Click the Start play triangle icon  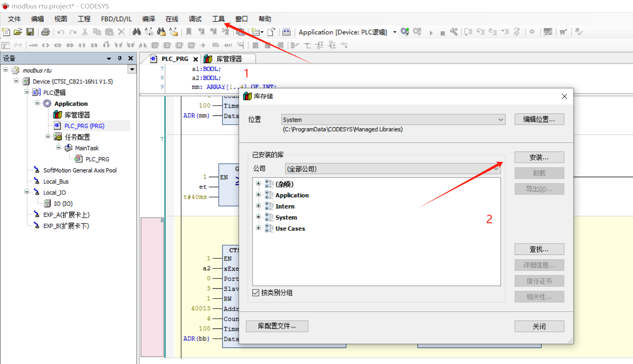pyautogui.click(x=431, y=33)
